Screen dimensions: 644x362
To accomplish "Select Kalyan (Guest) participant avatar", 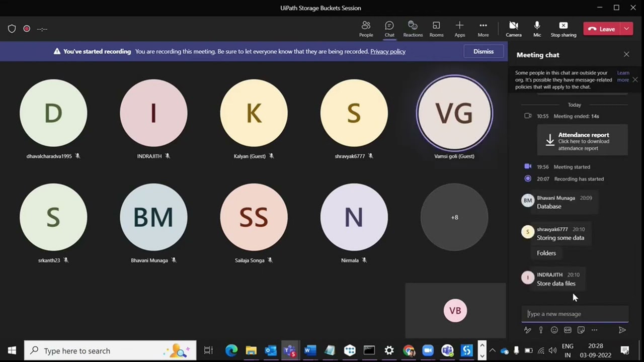I will coord(254,113).
